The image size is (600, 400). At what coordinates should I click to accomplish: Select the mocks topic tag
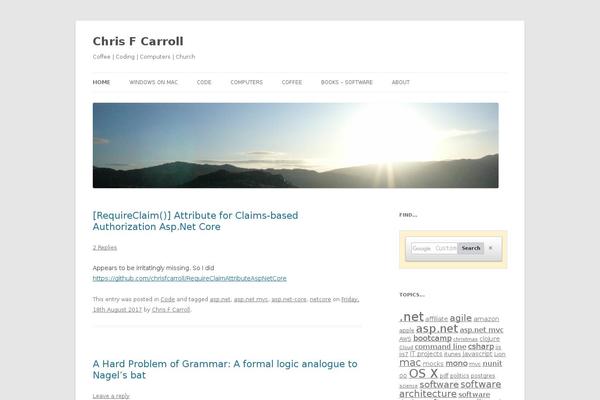(x=433, y=364)
